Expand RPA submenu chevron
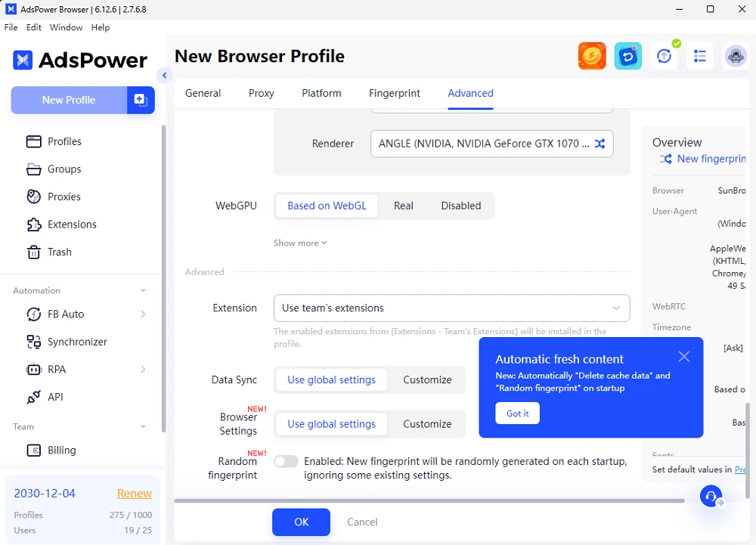 coord(143,370)
